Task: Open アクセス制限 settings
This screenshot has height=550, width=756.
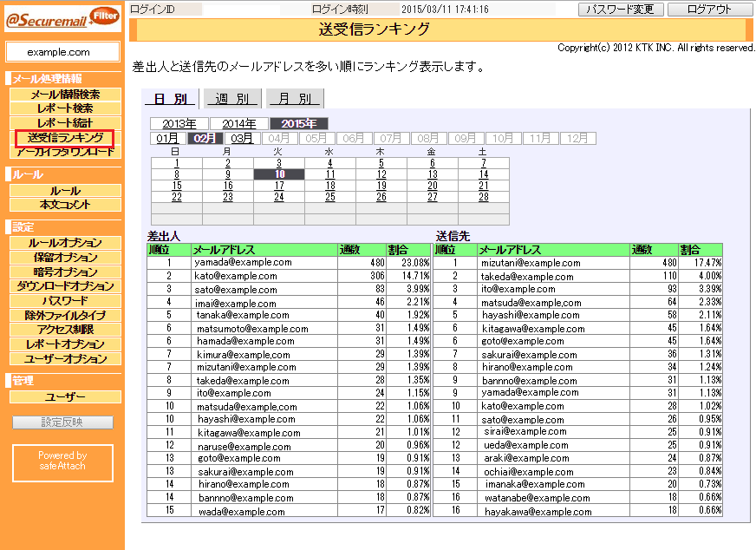Action: (65, 330)
